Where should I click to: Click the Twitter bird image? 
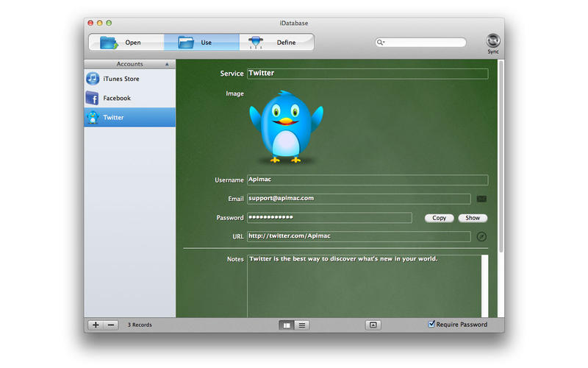coord(286,127)
